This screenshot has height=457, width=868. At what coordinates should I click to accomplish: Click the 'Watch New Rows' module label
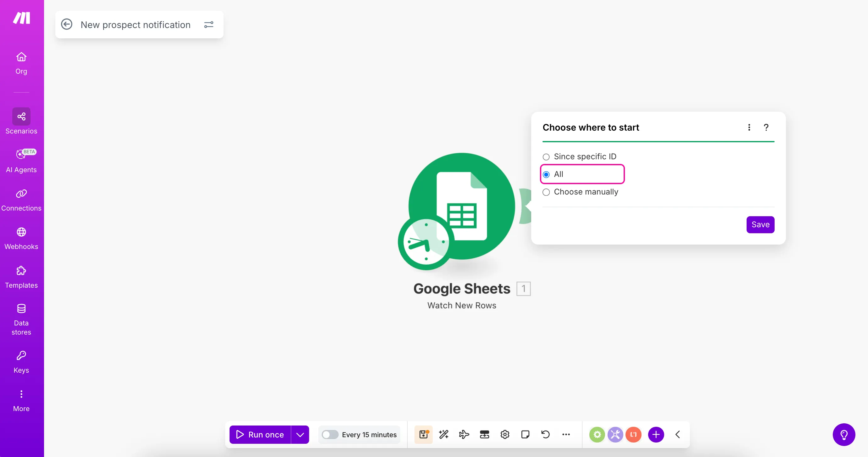[x=462, y=306]
